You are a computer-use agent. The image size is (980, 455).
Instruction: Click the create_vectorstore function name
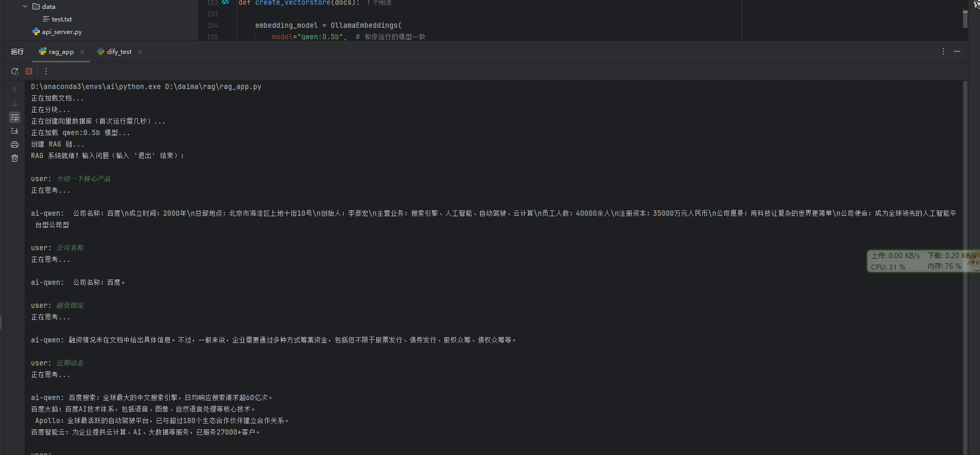click(293, 3)
